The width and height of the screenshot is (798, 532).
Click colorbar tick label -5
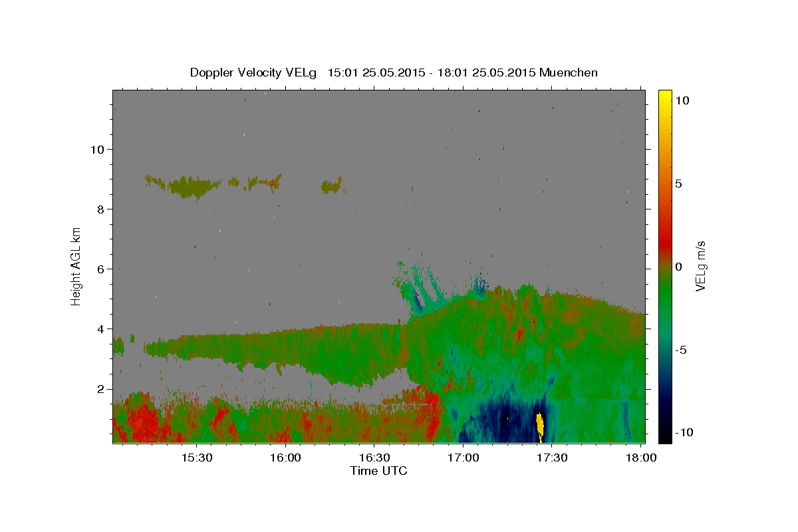pos(682,350)
